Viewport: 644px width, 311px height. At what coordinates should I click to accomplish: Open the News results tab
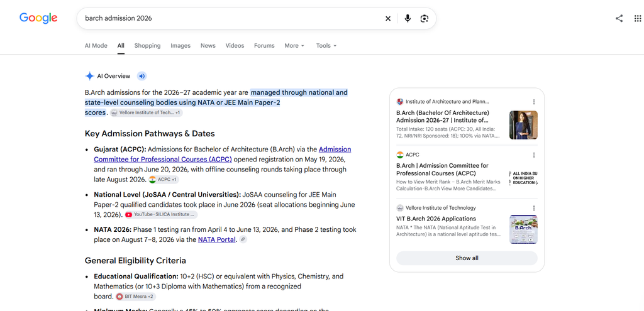[x=208, y=45]
